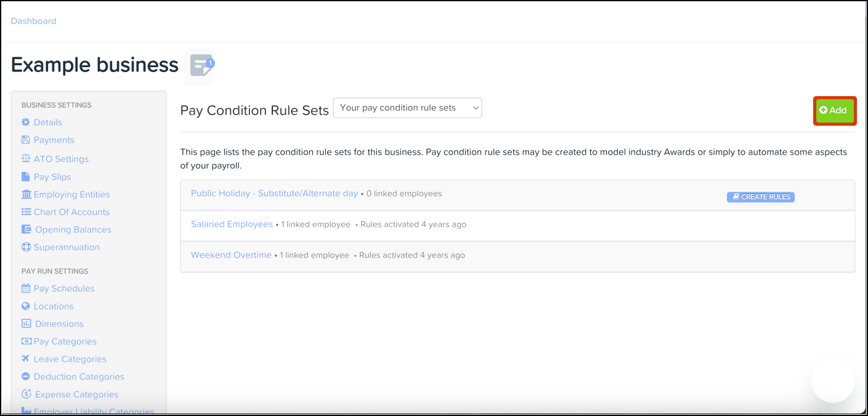Click the Pay Schedules calendar icon
The width and height of the screenshot is (868, 416).
(26, 288)
